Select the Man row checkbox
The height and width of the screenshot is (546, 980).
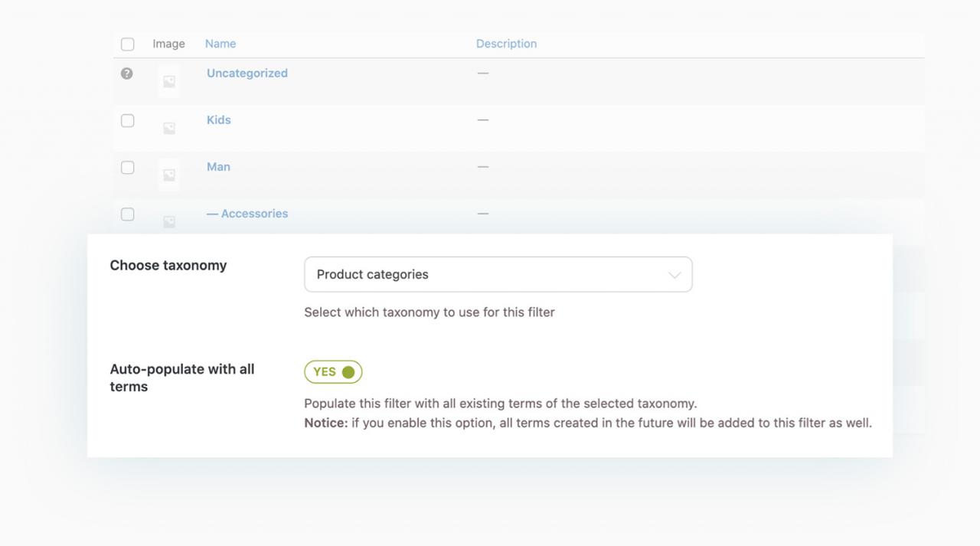coord(128,168)
